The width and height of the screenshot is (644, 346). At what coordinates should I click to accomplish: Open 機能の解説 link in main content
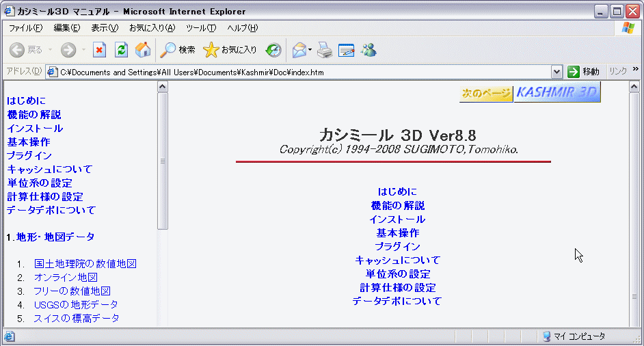point(398,205)
